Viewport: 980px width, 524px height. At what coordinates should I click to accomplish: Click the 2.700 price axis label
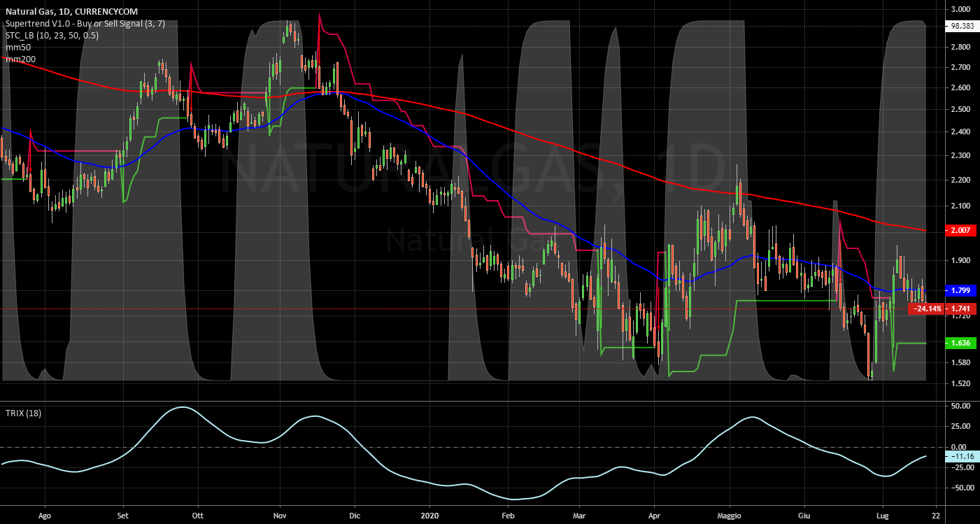[960, 68]
